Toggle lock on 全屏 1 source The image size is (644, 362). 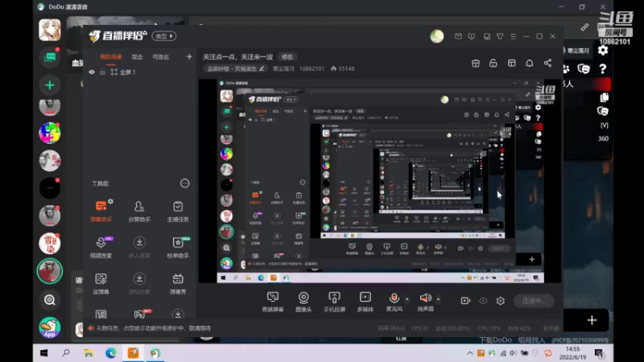click(x=103, y=72)
